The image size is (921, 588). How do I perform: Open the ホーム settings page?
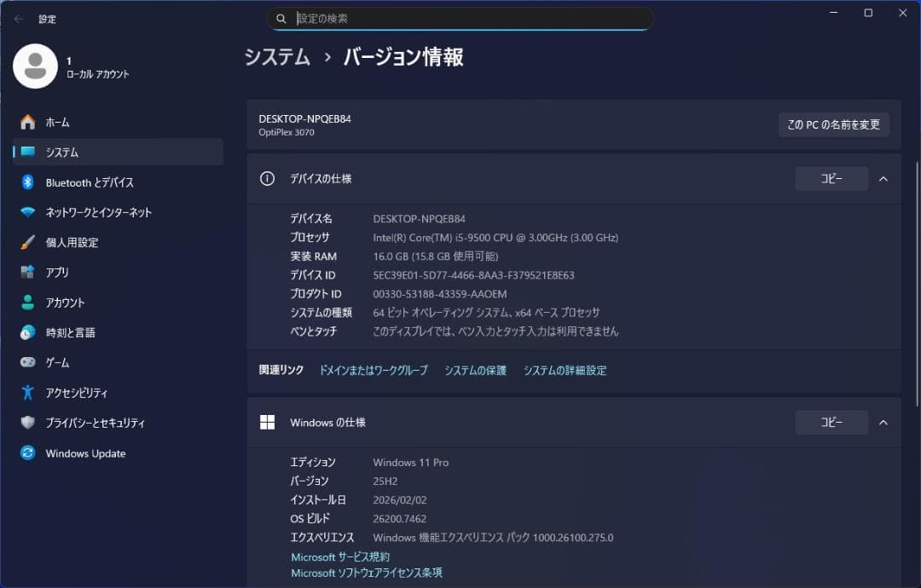[118, 122]
